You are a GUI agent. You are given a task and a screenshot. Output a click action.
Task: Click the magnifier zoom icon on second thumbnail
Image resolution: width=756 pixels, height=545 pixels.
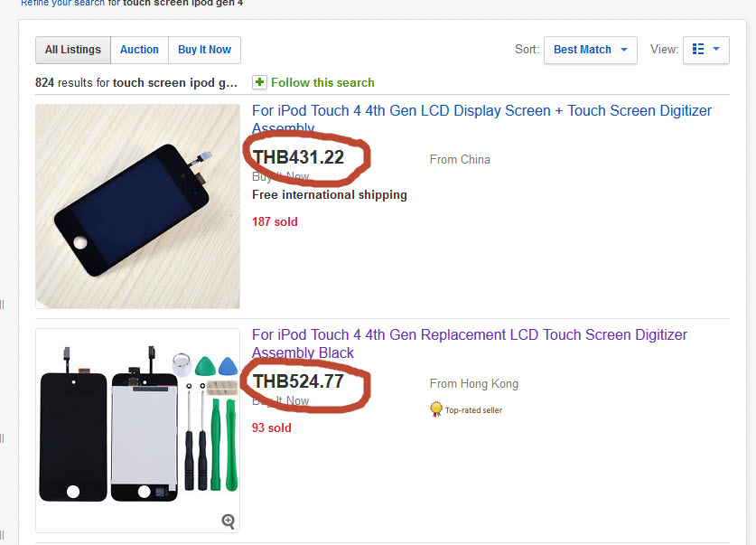(x=228, y=521)
